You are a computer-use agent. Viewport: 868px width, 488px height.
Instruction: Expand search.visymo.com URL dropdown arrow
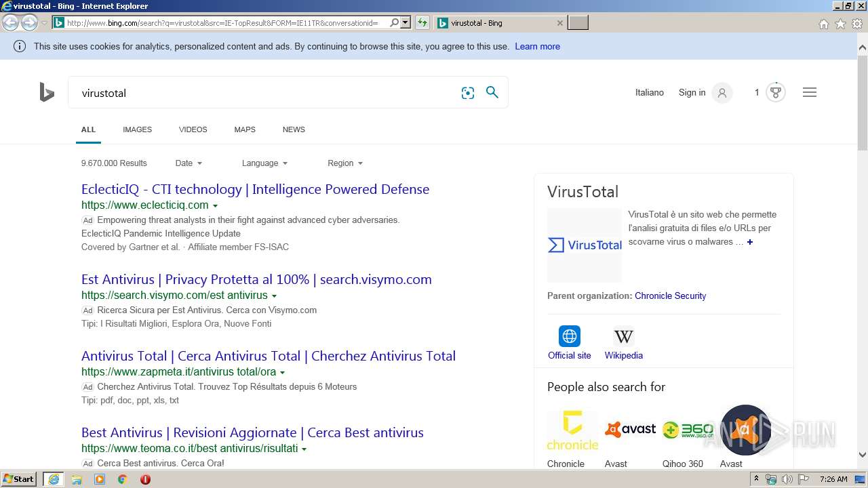click(x=274, y=296)
